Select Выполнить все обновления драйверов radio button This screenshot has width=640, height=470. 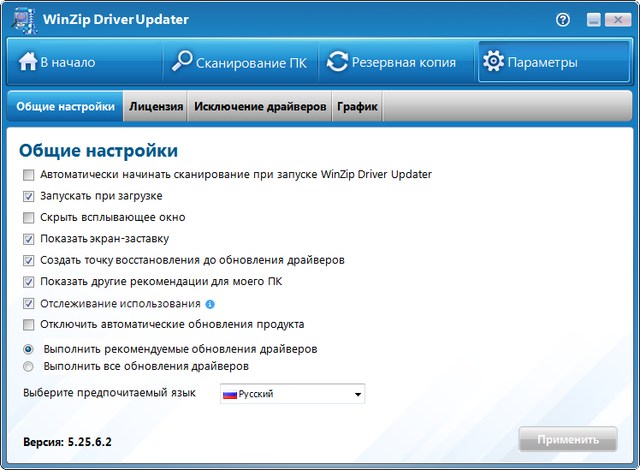[29, 367]
